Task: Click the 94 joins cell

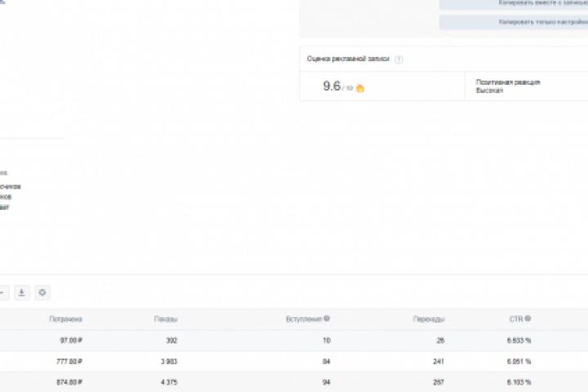Action: coord(327,382)
